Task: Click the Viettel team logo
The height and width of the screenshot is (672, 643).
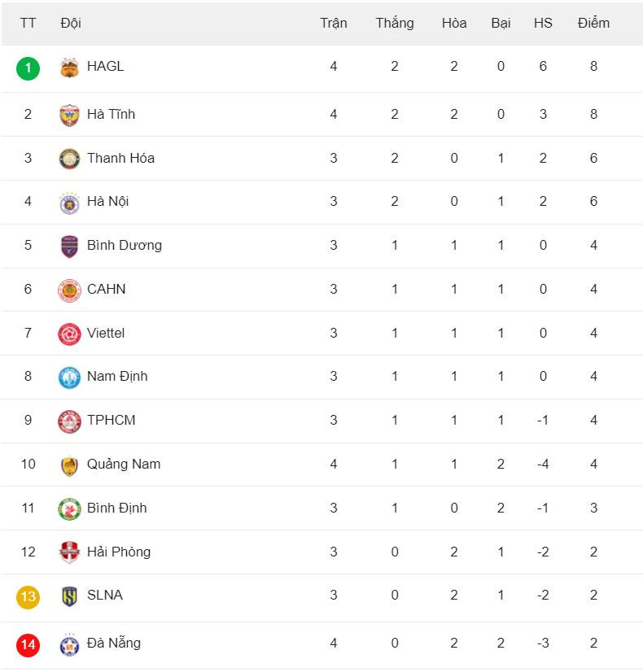Action: pos(69,334)
